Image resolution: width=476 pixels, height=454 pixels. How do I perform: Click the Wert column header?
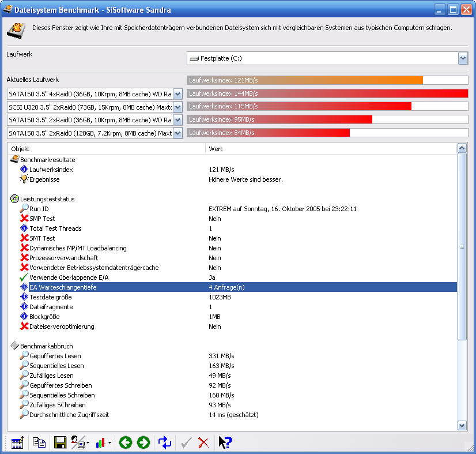331,149
